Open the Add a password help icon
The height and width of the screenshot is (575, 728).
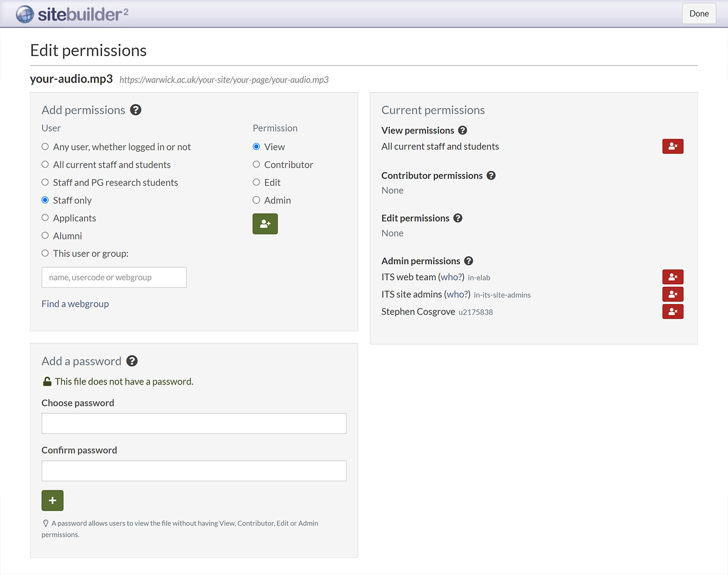point(132,361)
